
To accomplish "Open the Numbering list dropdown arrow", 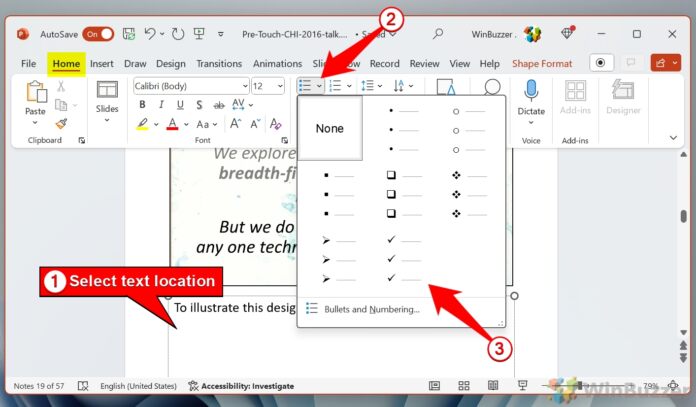I will (349, 86).
